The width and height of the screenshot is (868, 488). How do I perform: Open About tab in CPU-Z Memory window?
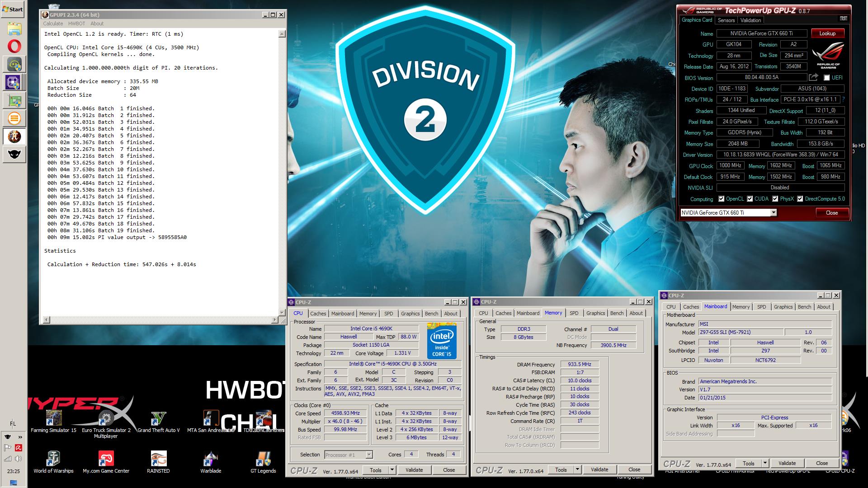(636, 313)
